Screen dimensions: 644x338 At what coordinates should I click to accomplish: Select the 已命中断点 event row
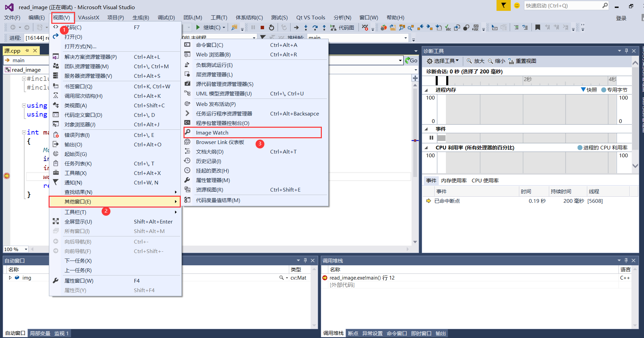click(x=530, y=201)
